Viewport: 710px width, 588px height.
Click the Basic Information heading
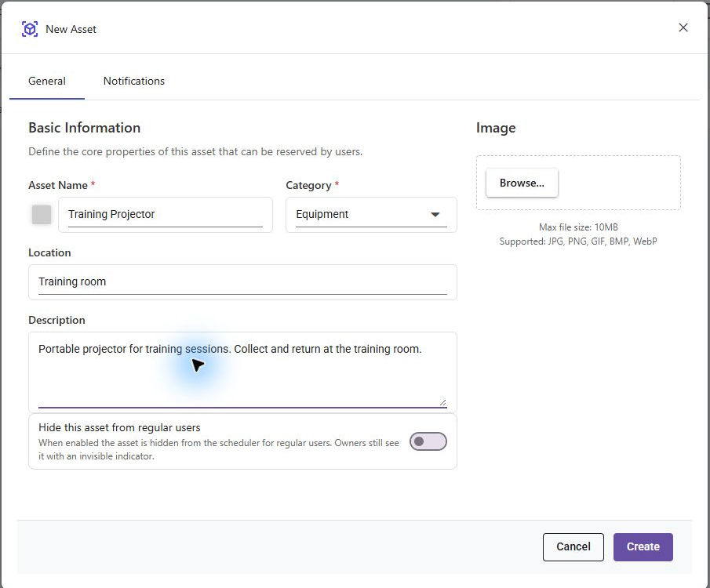coord(84,128)
